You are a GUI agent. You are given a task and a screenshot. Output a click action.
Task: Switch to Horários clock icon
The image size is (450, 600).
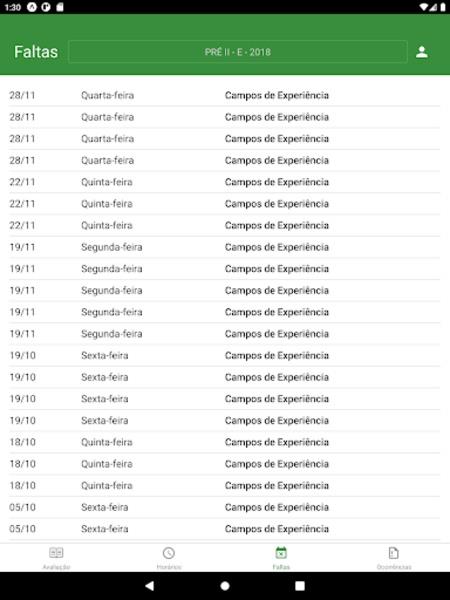tap(169, 553)
